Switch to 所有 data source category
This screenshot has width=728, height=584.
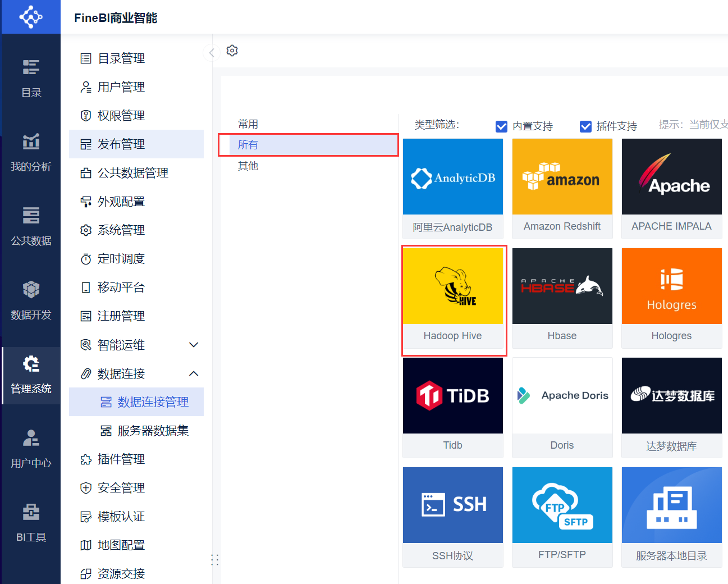point(313,145)
